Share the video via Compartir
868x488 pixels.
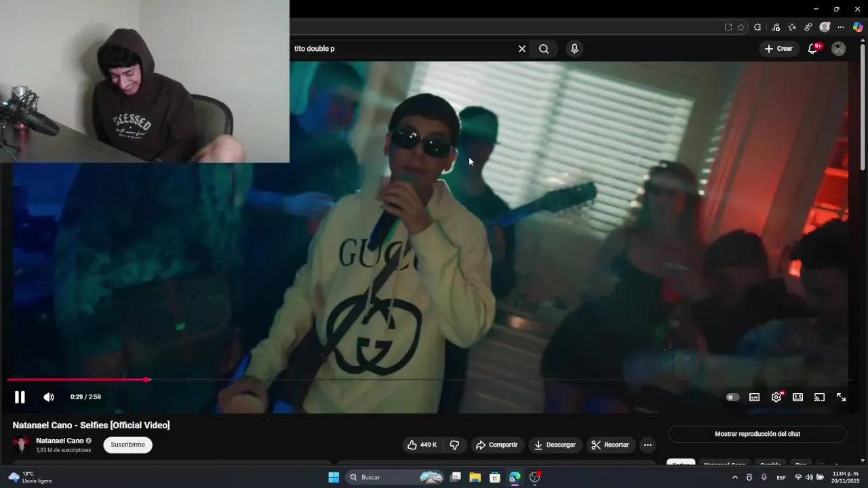tap(497, 445)
